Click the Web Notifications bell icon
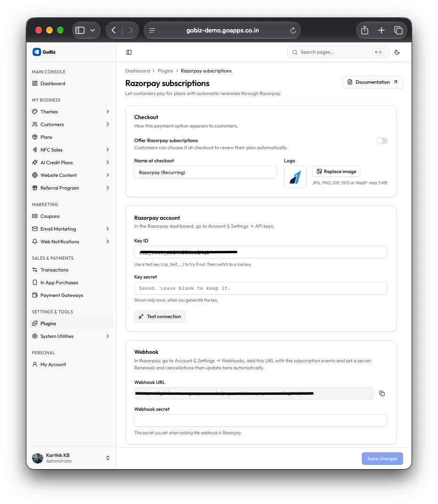Screen dimensions: 438x504 [35, 241]
